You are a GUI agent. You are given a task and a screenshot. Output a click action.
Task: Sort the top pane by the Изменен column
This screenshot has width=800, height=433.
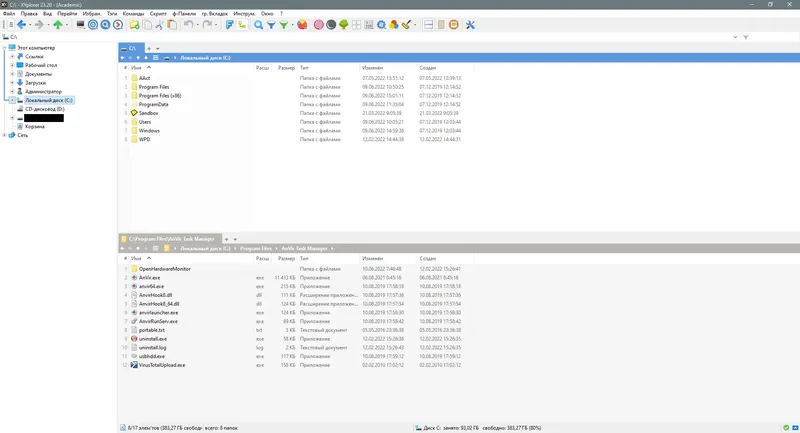pos(372,67)
